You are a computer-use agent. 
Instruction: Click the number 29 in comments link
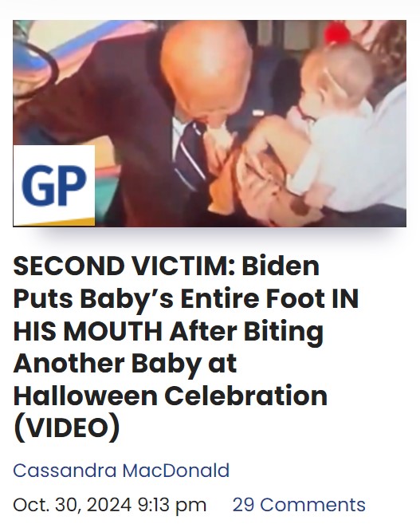243,505
